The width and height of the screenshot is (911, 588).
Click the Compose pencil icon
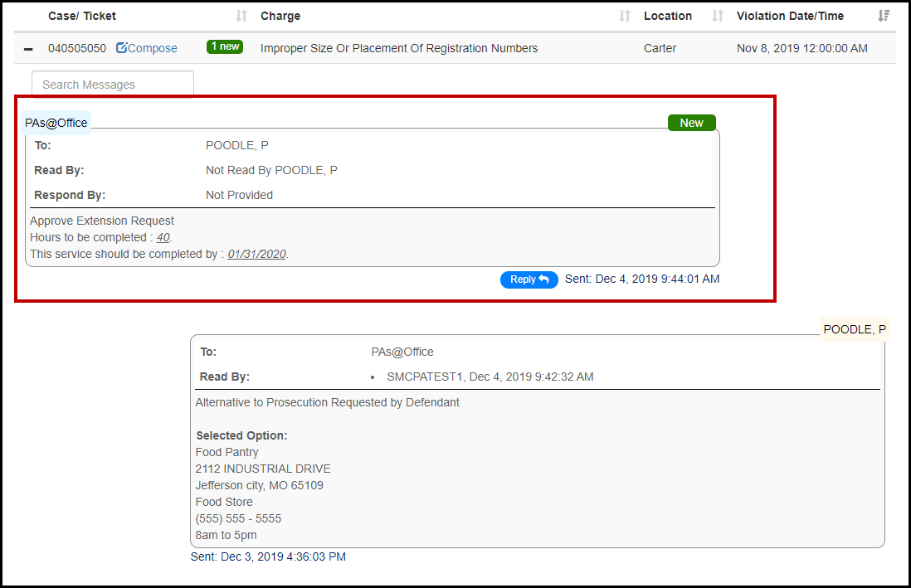(x=121, y=48)
